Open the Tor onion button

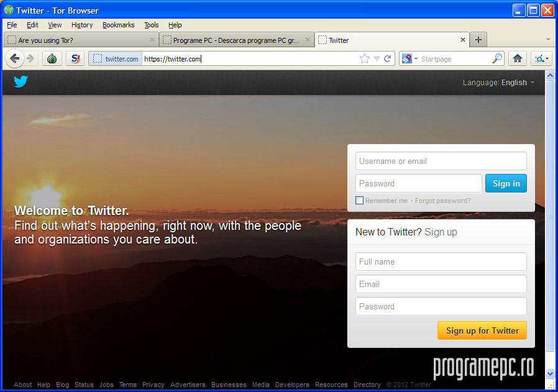[x=52, y=58]
